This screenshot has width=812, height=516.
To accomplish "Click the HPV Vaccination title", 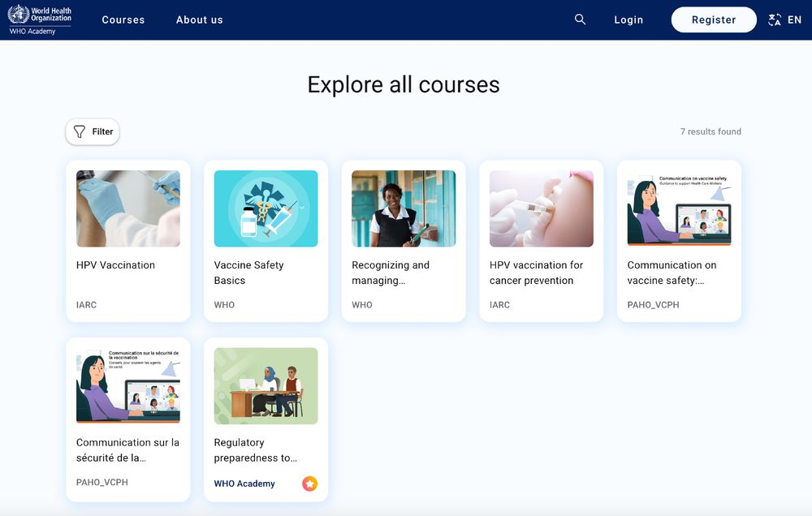I will click(x=115, y=265).
